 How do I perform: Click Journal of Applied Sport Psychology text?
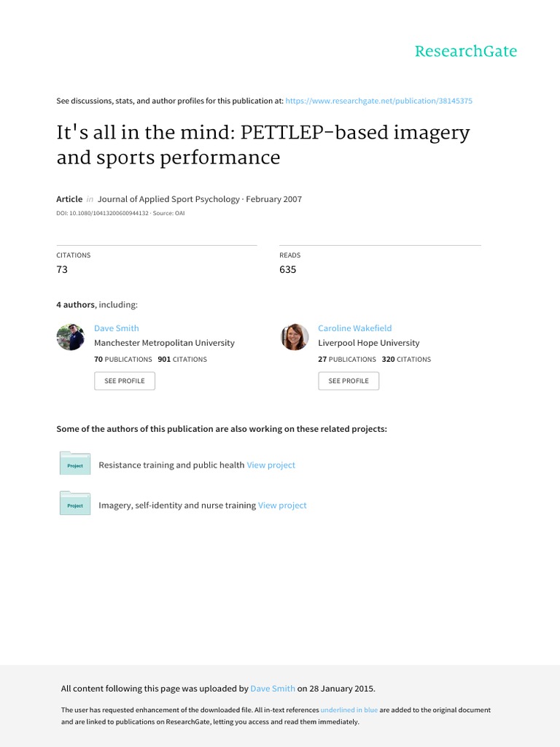coord(168,199)
